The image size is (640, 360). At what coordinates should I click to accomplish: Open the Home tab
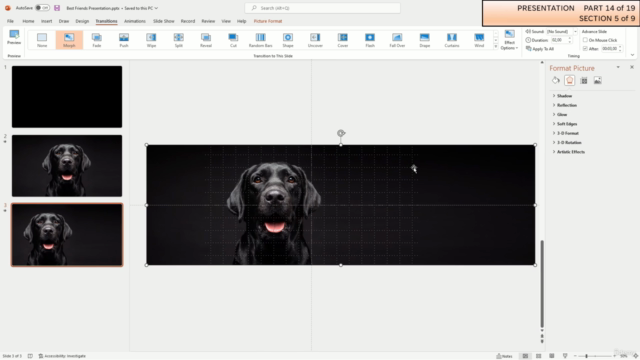point(28,21)
